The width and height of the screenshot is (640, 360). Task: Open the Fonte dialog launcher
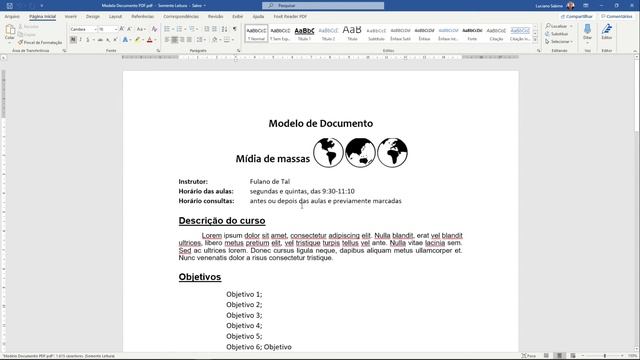pyautogui.click(x=158, y=51)
